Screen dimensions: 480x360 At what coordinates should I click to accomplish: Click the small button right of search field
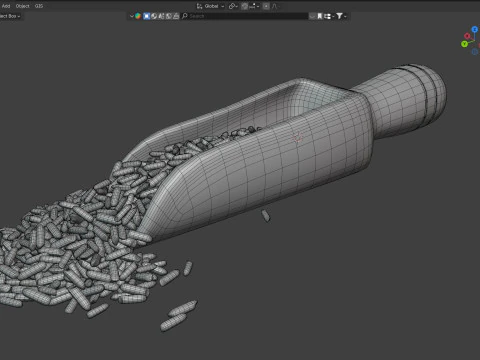point(312,16)
